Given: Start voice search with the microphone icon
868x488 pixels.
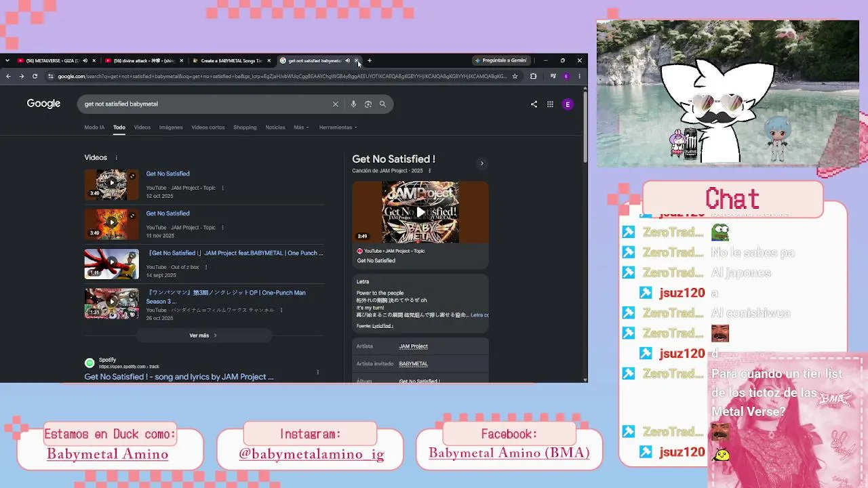Looking at the screenshot, I should click(353, 104).
